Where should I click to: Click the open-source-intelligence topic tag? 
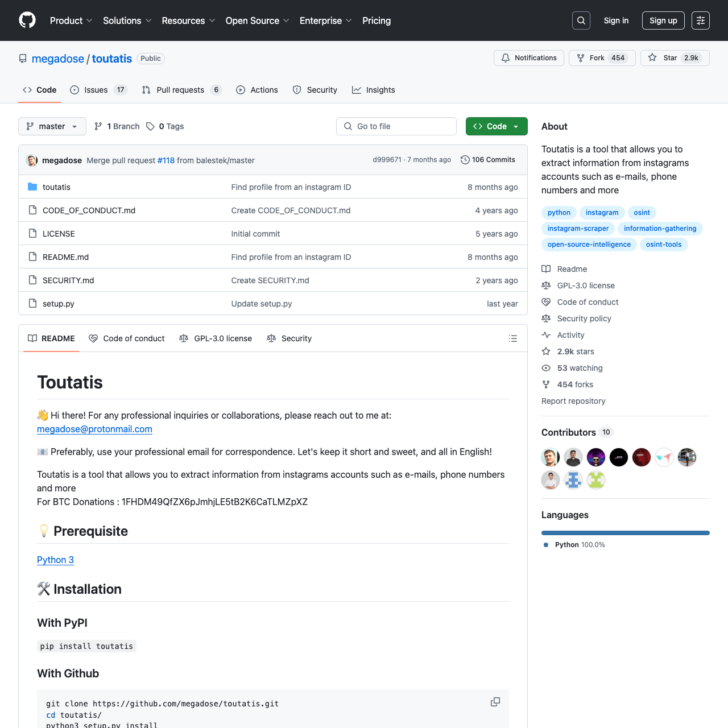coord(589,245)
